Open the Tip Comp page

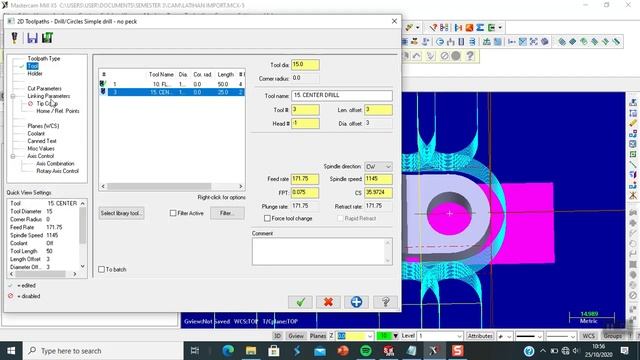47,104
